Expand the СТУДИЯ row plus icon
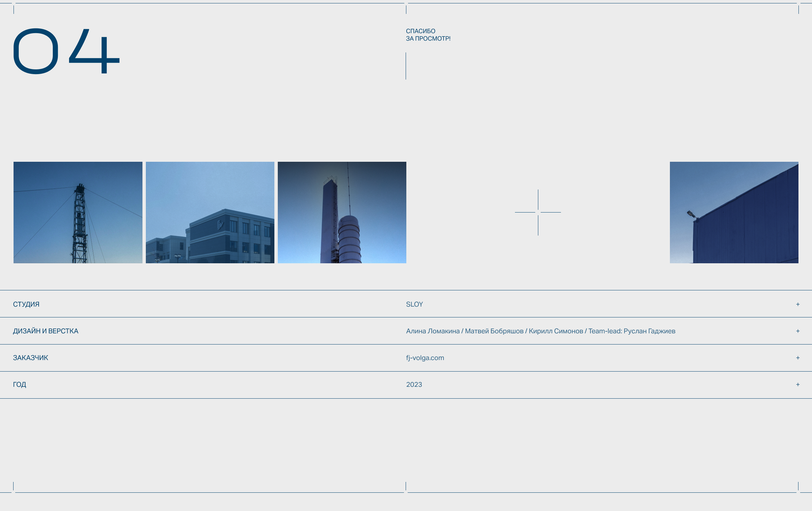The width and height of the screenshot is (812, 511). pyautogui.click(x=797, y=304)
